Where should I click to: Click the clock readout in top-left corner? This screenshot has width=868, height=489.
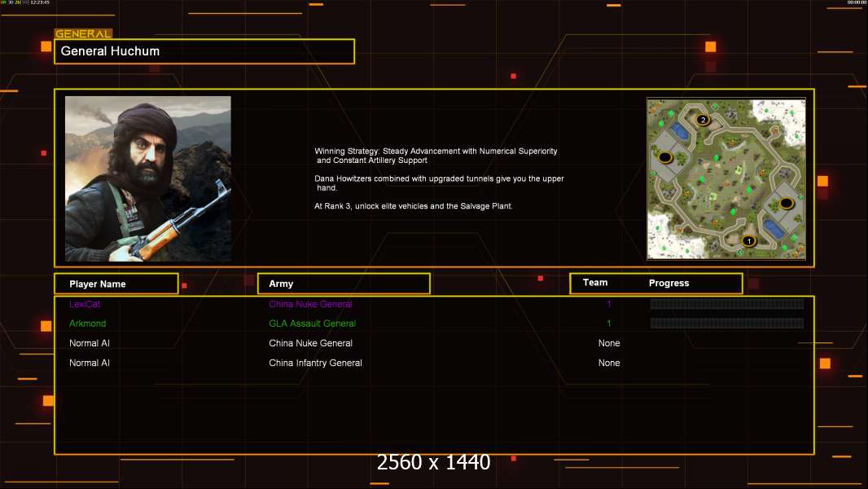36,3
